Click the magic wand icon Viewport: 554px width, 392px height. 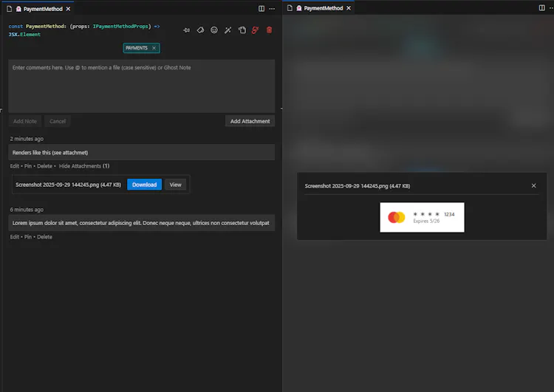[x=228, y=30]
